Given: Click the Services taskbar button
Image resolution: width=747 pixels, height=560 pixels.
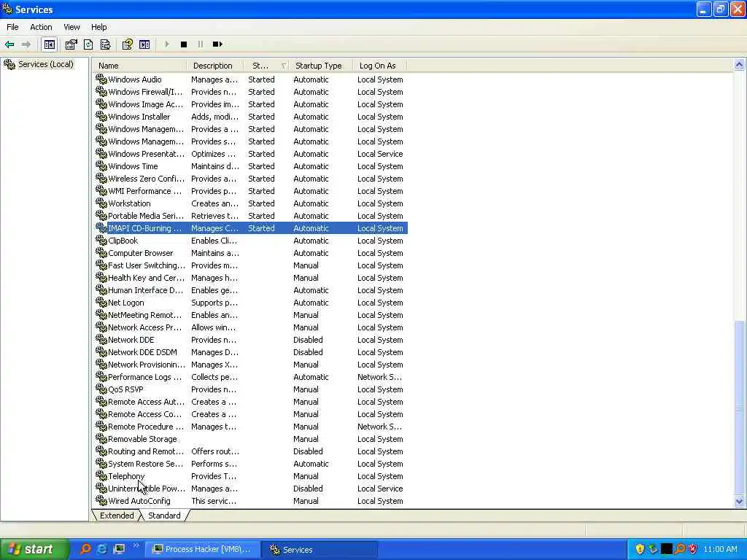Looking at the screenshot, I should click(x=321, y=550).
